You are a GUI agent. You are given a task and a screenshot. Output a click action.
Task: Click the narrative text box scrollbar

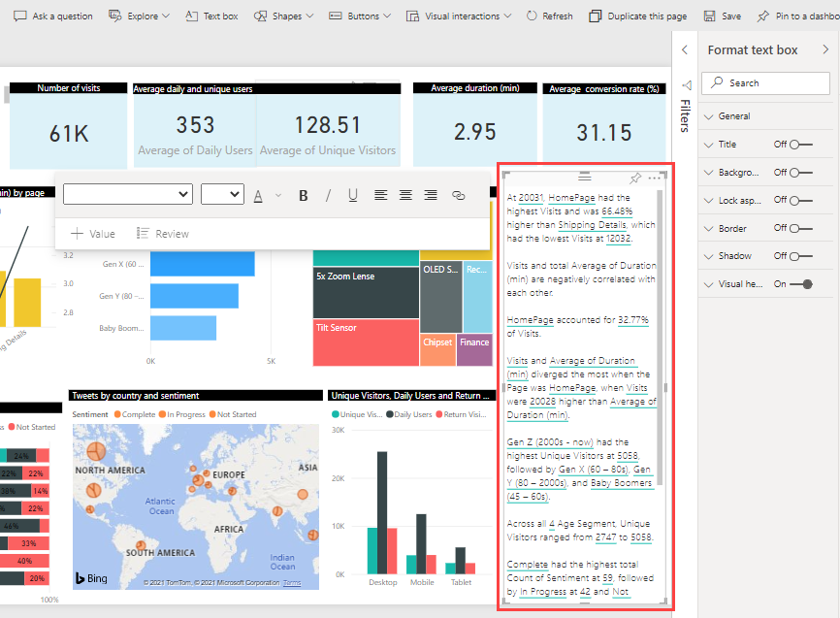[660, 337]
